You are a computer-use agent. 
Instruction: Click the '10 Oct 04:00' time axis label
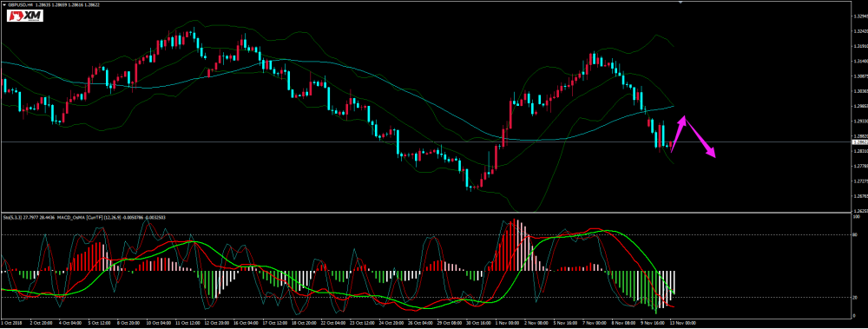point(158,323)
